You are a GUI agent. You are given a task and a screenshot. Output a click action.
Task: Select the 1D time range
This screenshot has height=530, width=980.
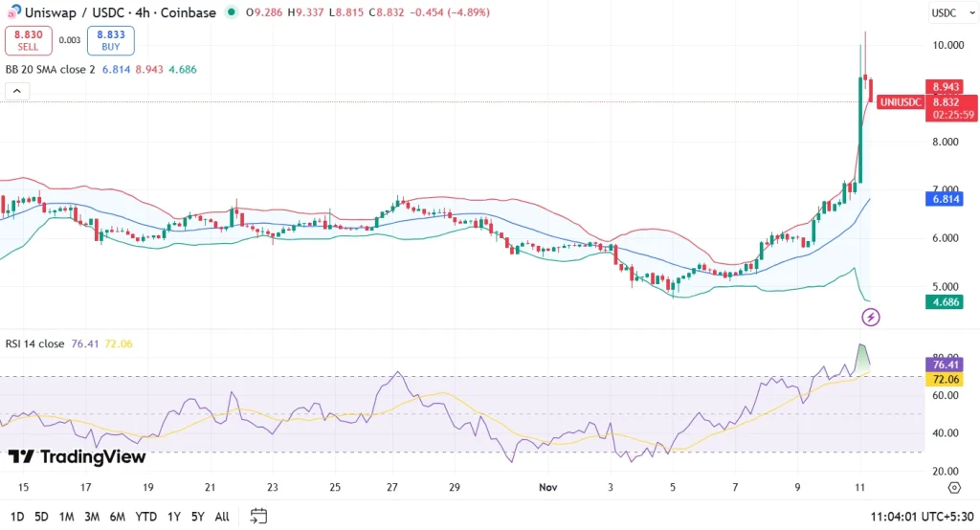16,517
